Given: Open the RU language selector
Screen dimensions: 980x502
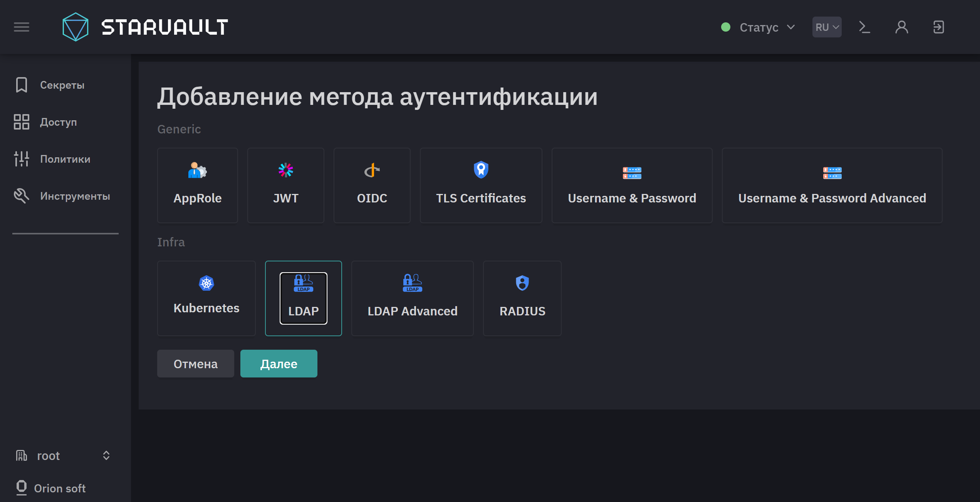Looking at the screenshot, I should point(827,27).
